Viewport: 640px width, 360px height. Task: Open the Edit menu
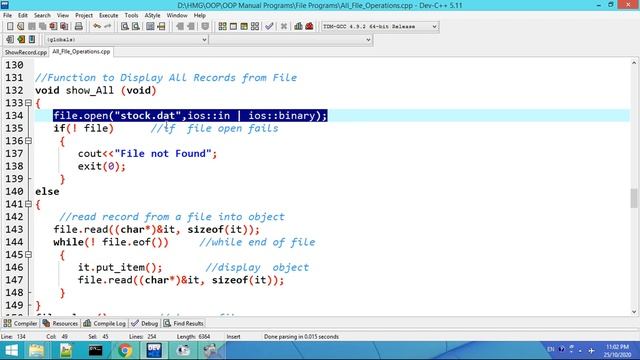(23, 16)
